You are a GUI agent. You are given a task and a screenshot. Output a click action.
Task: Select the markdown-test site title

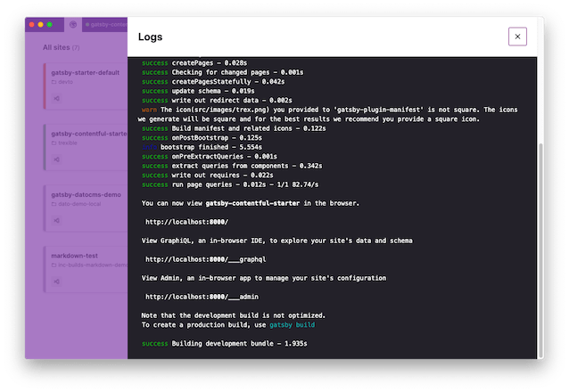pyautogui.click(x=74, y=256)
